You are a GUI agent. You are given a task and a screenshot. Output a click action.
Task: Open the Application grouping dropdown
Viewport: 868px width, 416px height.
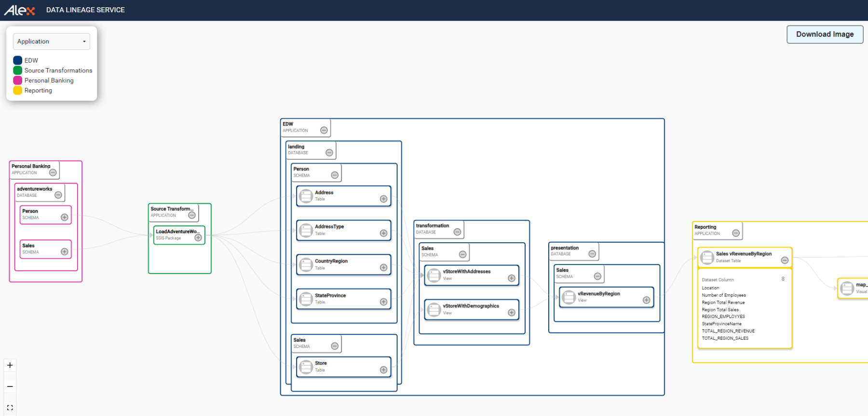coord(52,42)
